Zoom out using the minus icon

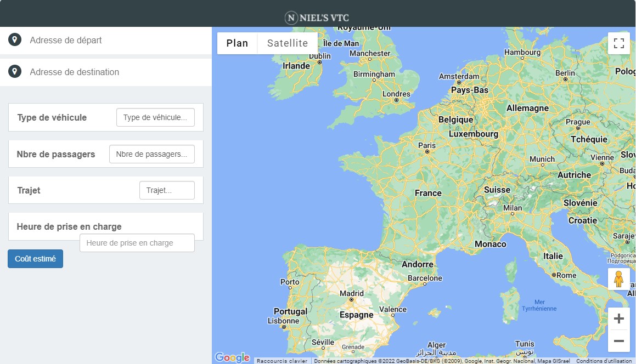click(x=619, y=340)
